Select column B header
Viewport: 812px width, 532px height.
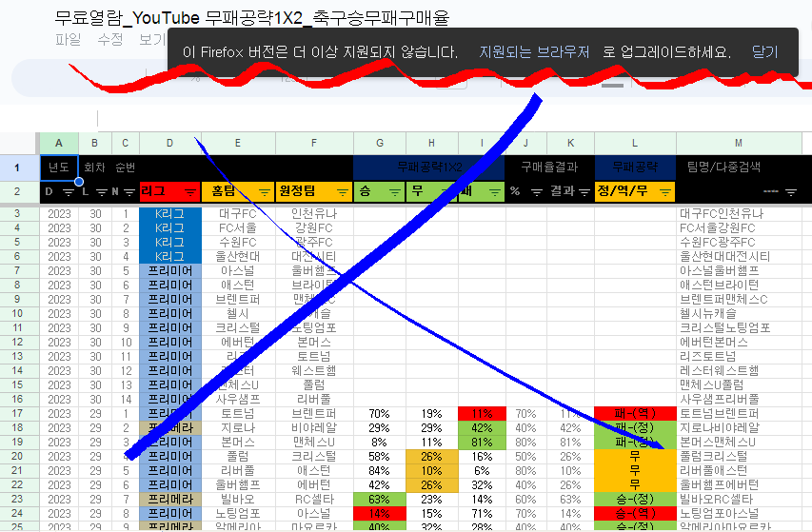[95, 144]
